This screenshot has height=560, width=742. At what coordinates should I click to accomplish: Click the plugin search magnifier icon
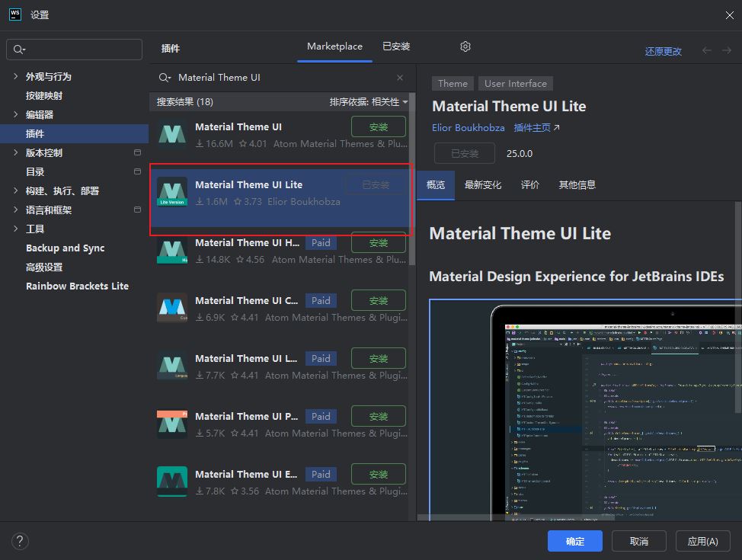tap(165, 78)
